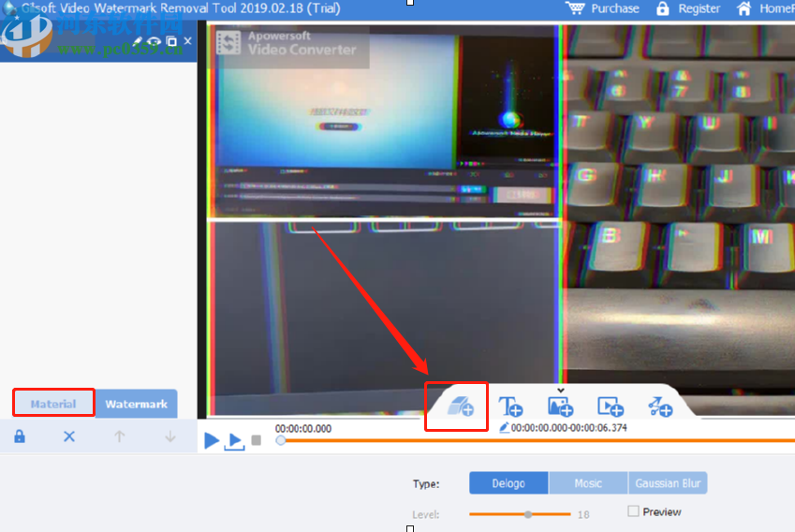This screenshot has width=795, height=532.
Task: Stop the video playback
Action: (x=257, y=439)
